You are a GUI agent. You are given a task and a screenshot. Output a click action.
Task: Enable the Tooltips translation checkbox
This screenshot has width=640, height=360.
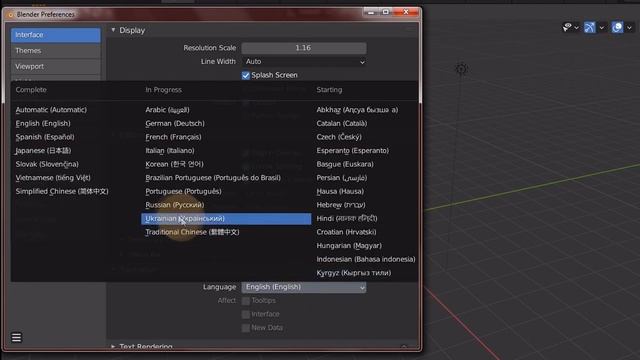tap(246, 301)
